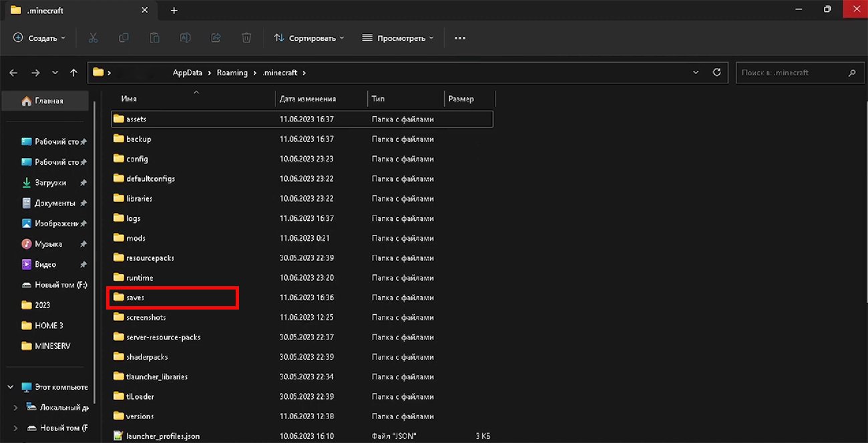The image size is (868, 443).
Task: Click first Рабочий стол sidebar shortcut
Action: tap(53, 141)
